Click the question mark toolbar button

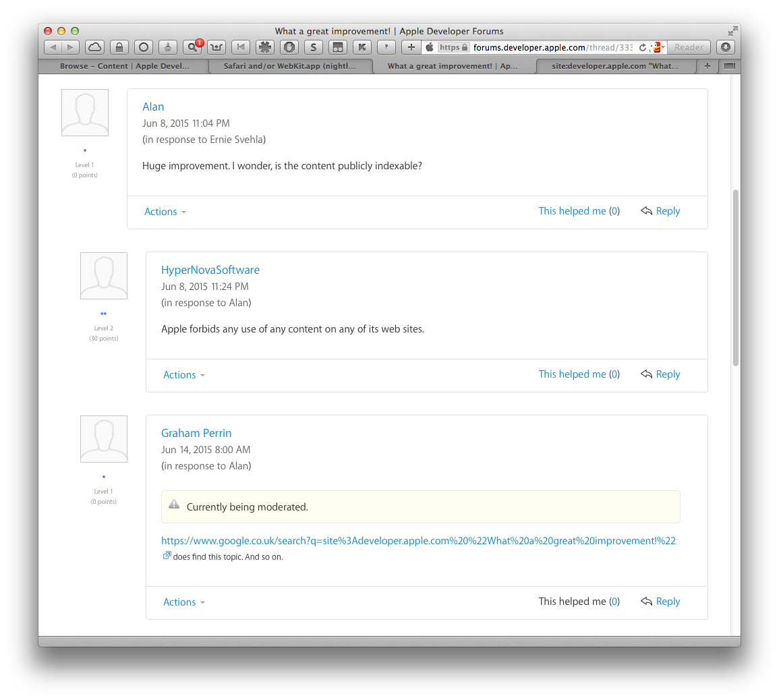[x=386, y=47]
